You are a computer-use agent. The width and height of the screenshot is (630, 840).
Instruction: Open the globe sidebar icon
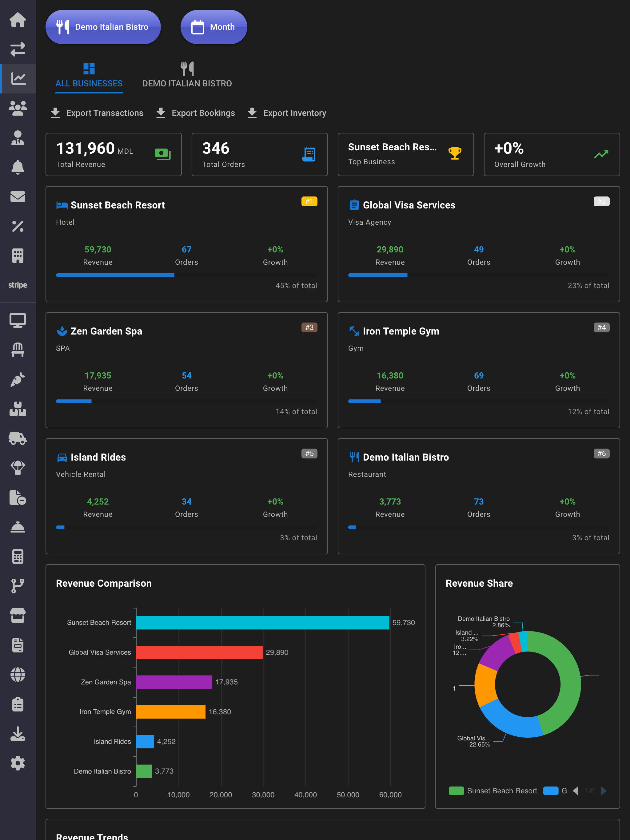point(18,675)
